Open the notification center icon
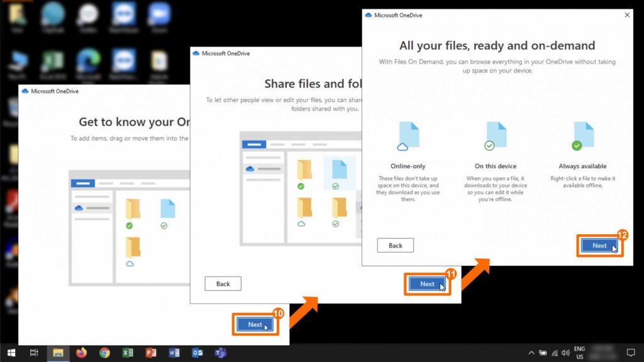The width and height of the screenshot is (644, 362). click(631, 353)
